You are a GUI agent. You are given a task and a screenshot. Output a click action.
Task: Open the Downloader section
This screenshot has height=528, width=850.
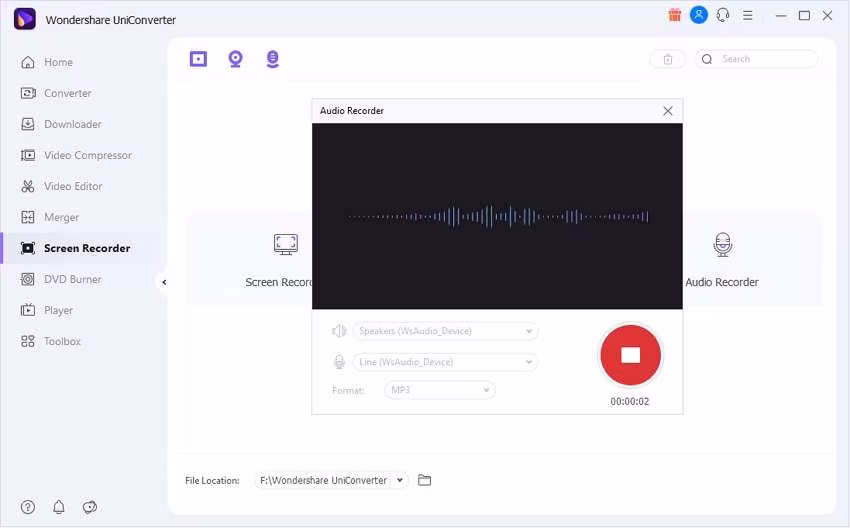(61, 124)
